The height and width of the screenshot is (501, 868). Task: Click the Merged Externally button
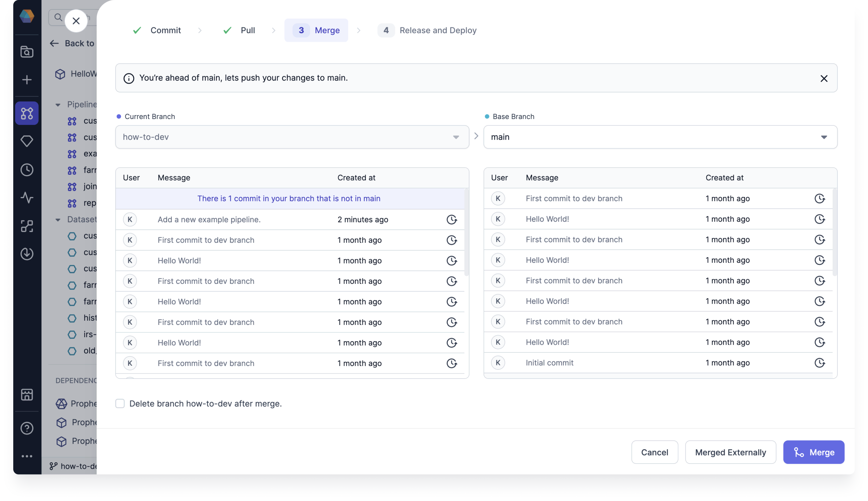point(730,452)
